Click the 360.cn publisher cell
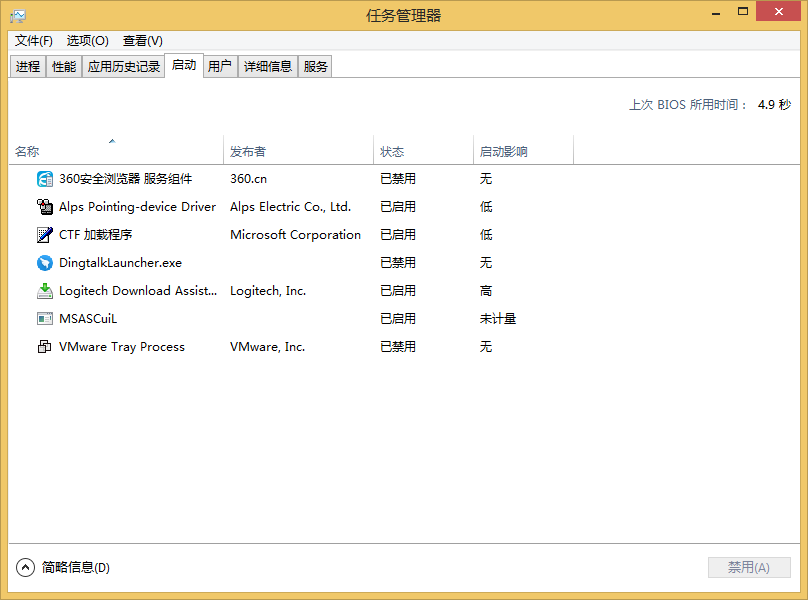 pyautogui.click(x=248, y=179)
